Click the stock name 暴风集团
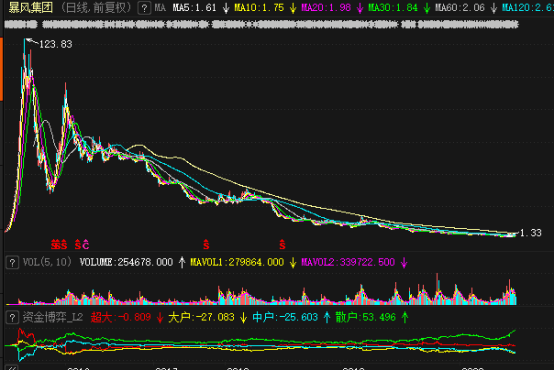 click(31, 7)
